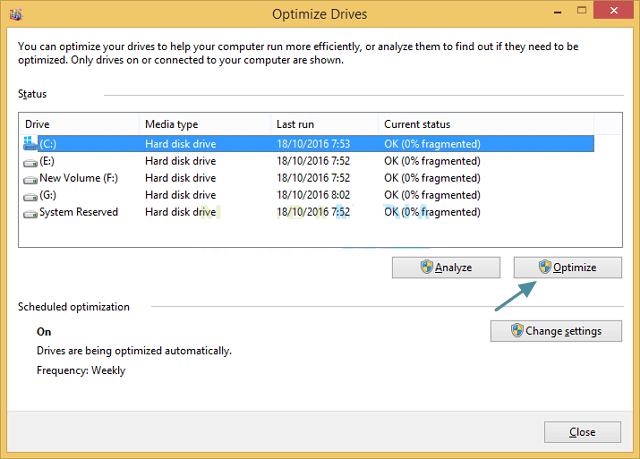Open Change settings for scheduled optimization
Viewport: 640px width, 459px height.
click(x=556, y=331)
